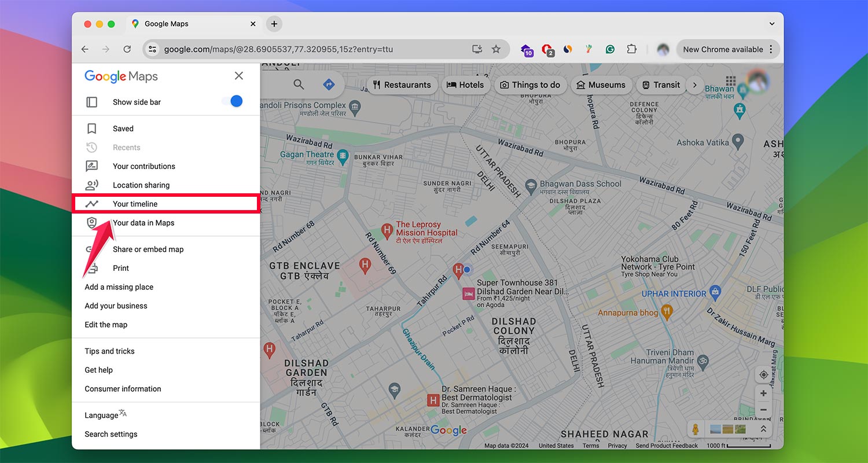
Task: Open Your contributions icon in menu
Action: [x=91, y=166]
